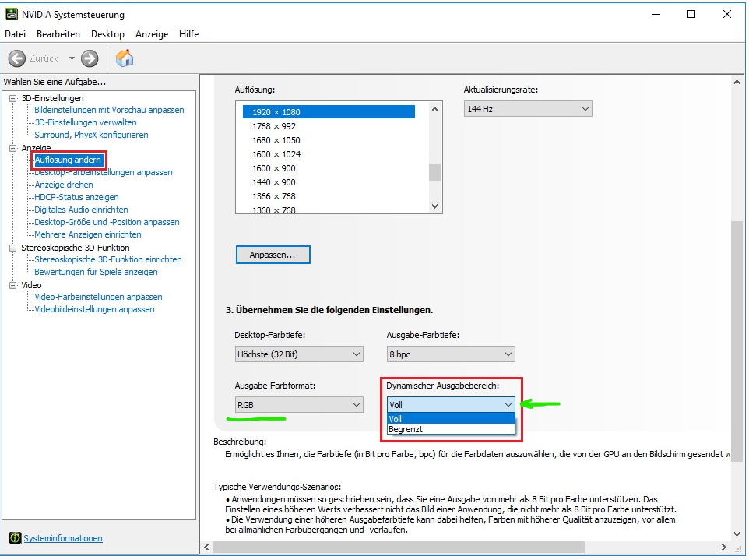Collapse the Stereoskopische 3D-Funktion tree node
The height and width of the screenshot is (560, 749).
pyautogui.click(x=13, y=248)
